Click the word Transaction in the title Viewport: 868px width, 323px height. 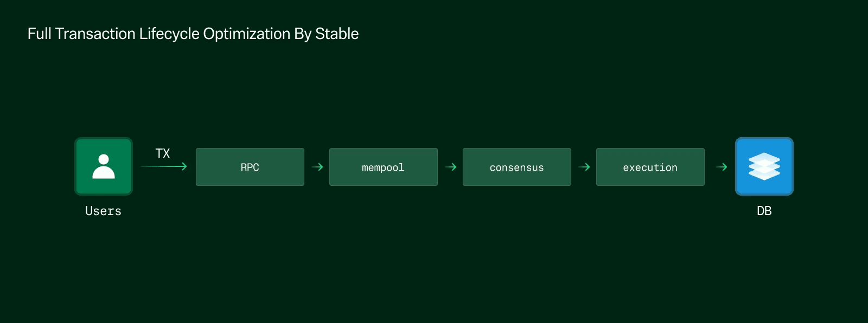click(x=95, y=34)
